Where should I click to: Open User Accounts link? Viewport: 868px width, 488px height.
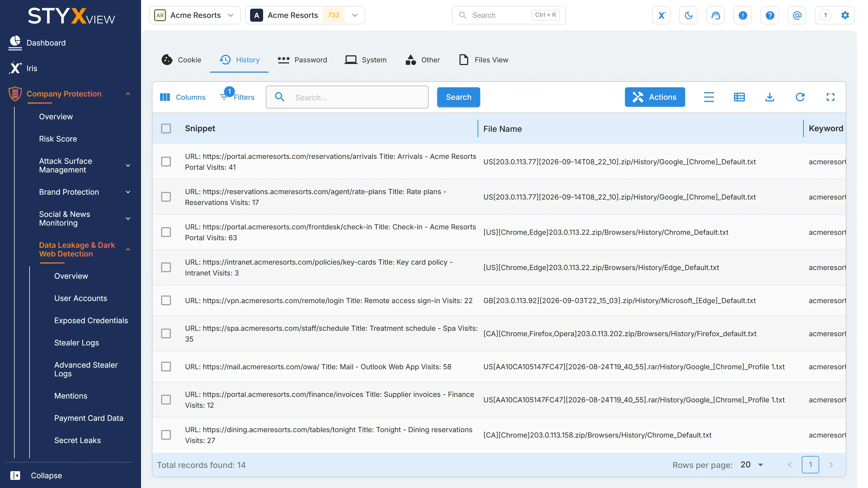[81, 298]
